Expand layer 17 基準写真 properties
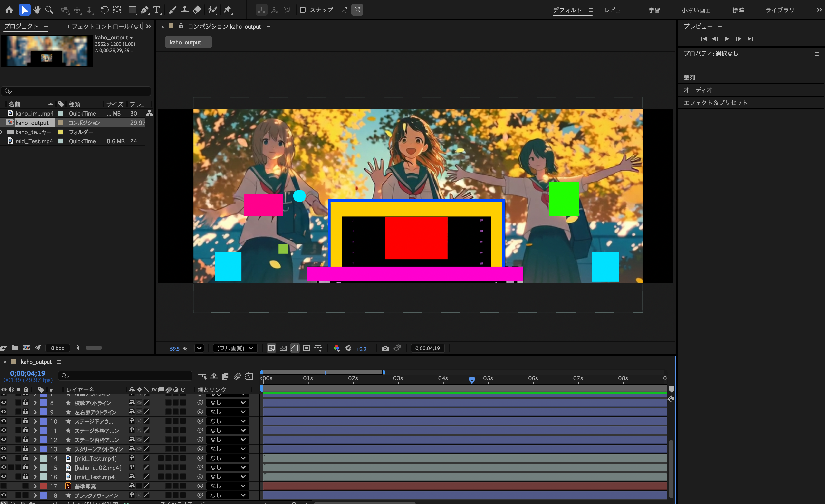The width and height of the screenshot is (825, 504). click(35, 486)
